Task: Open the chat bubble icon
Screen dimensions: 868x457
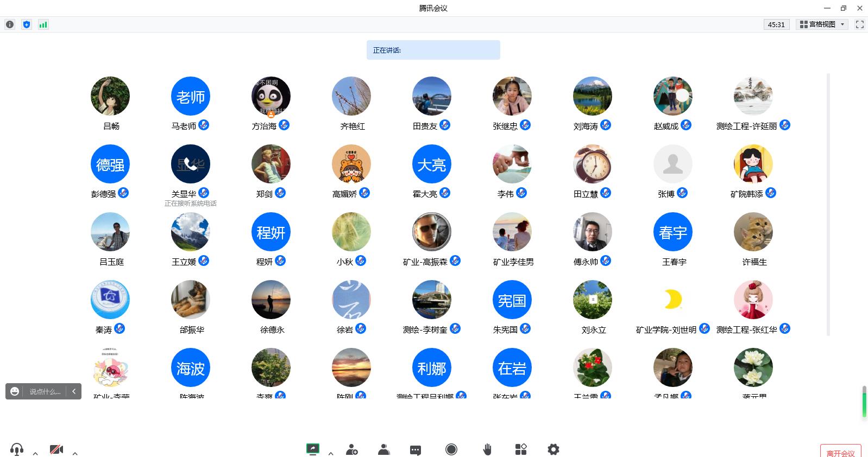Action: coord(416,450)
